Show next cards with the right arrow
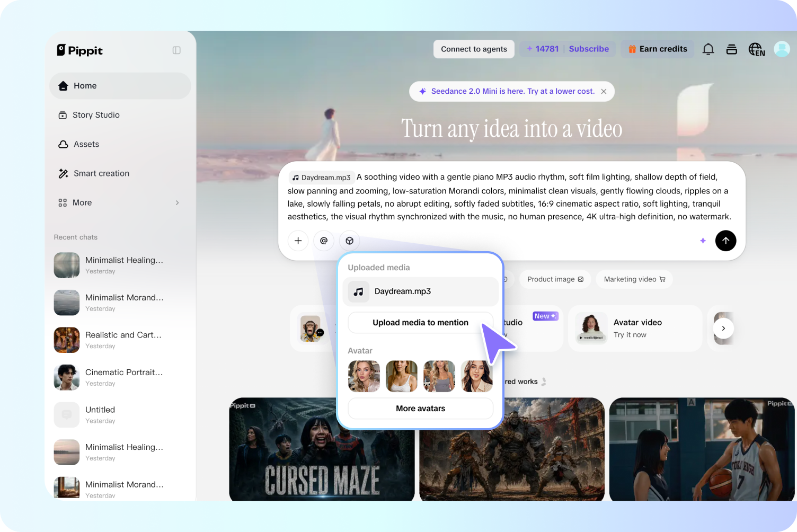The image size is (797, 532). pyautogui.click(x=723, y=329)
